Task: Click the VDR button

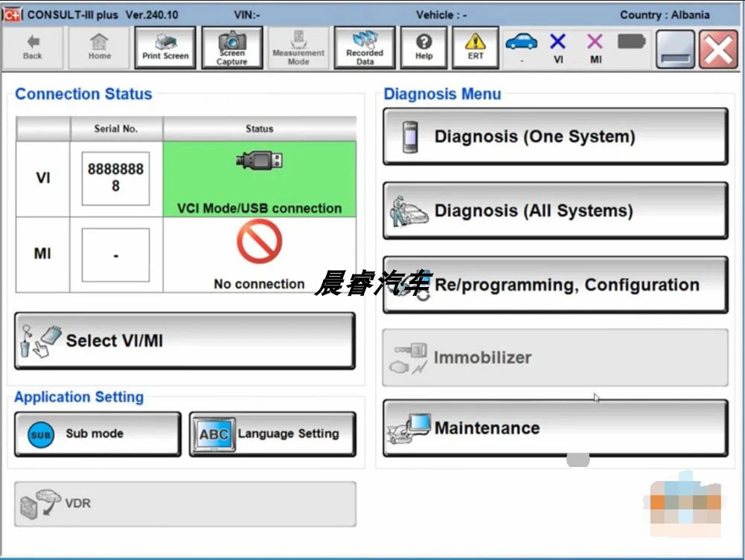Action: tap(185, 504)
